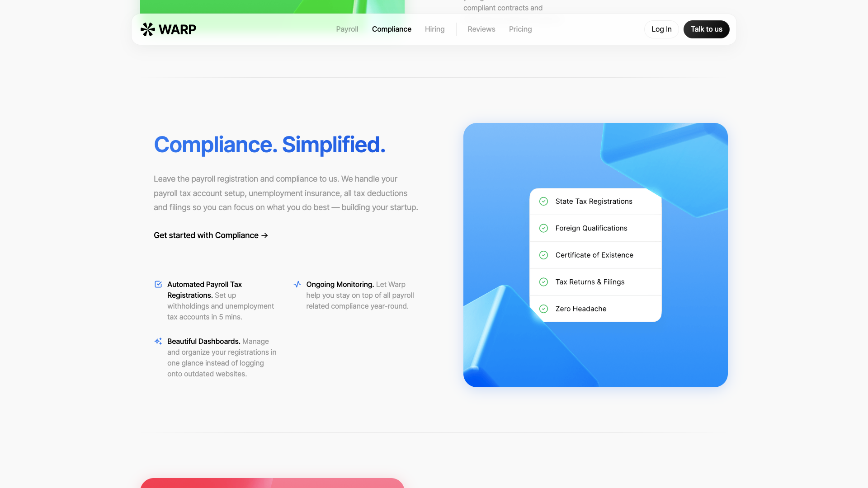Click the Ongoing Monitoring pulse icon
Image resolution: width=868 pixels, height=488 pixels.
point(297,284)
